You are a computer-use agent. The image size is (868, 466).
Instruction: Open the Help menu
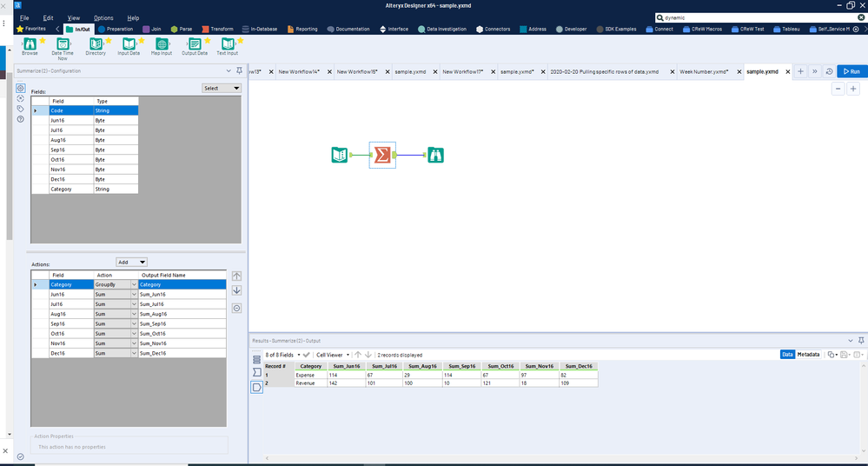tap(133, 17)
